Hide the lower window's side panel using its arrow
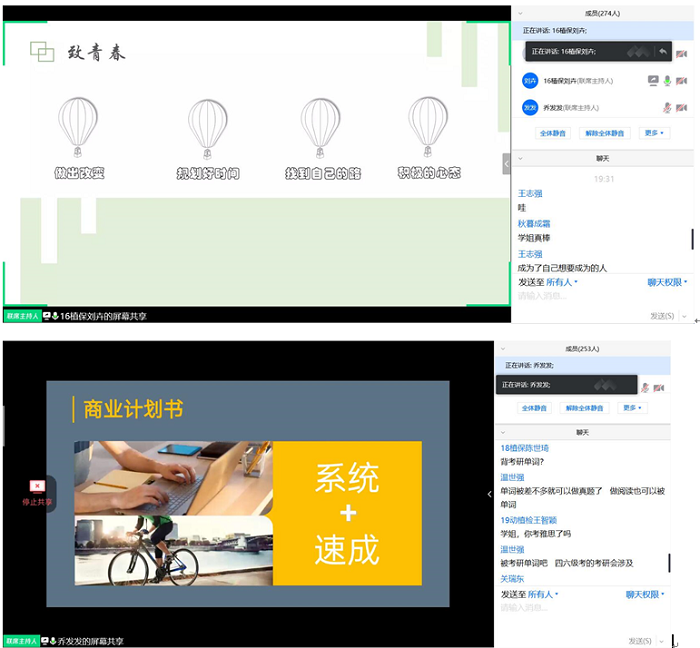Viewport: 700px width, 648px height. (x=489, y=494)
